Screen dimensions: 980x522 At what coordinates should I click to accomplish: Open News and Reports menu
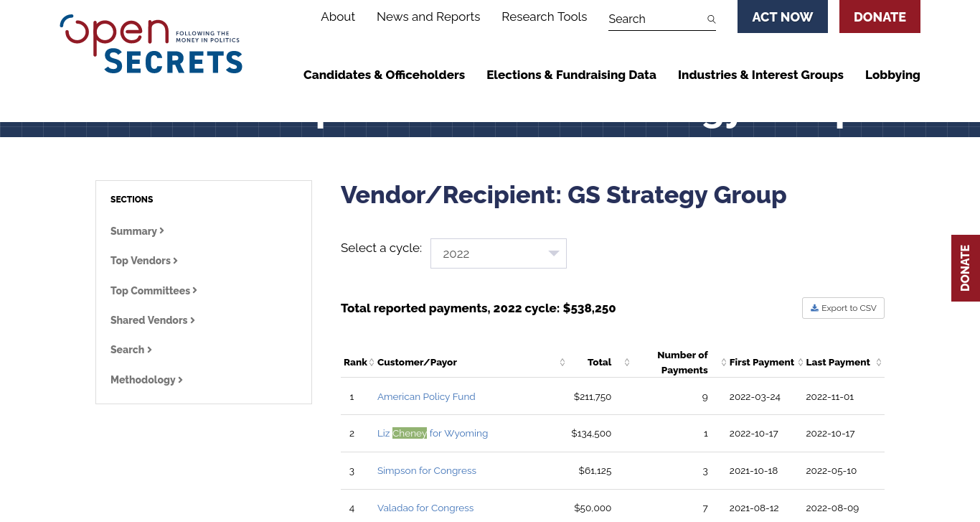pos(428,17)
